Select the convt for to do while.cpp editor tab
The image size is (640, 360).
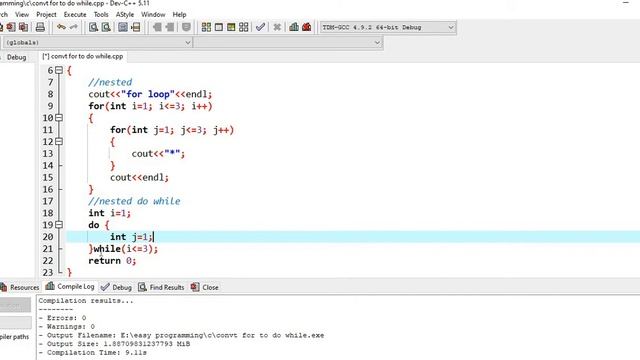point(82,56)
